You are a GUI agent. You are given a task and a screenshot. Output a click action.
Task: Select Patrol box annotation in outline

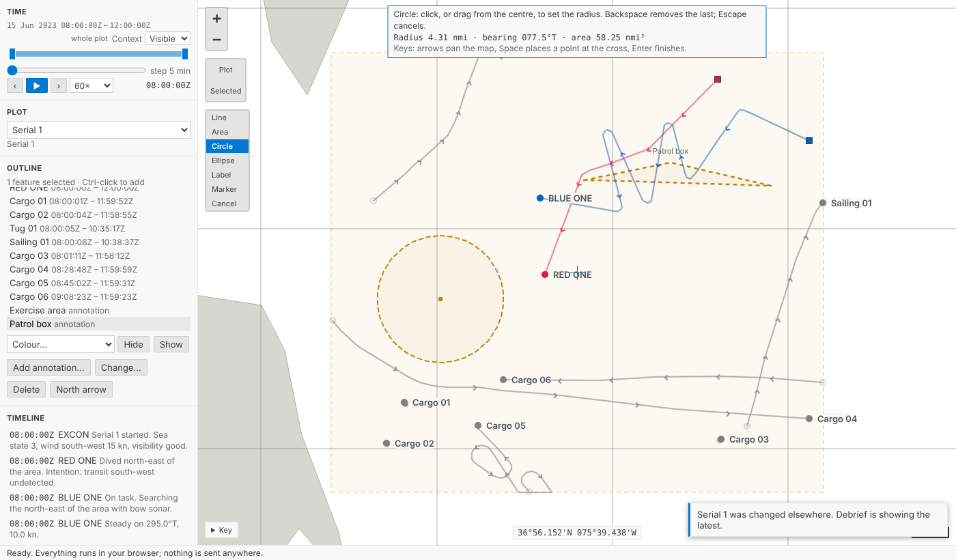[98, 324]
